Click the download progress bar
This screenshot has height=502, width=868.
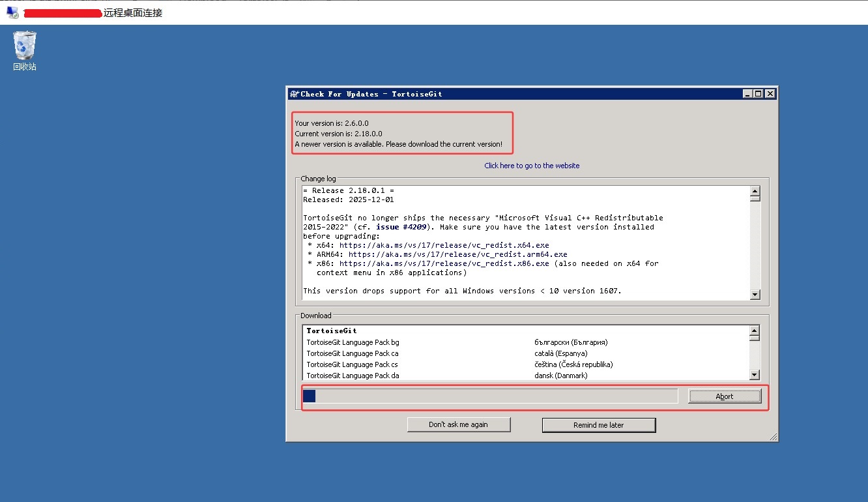click(x=490, y=396)
